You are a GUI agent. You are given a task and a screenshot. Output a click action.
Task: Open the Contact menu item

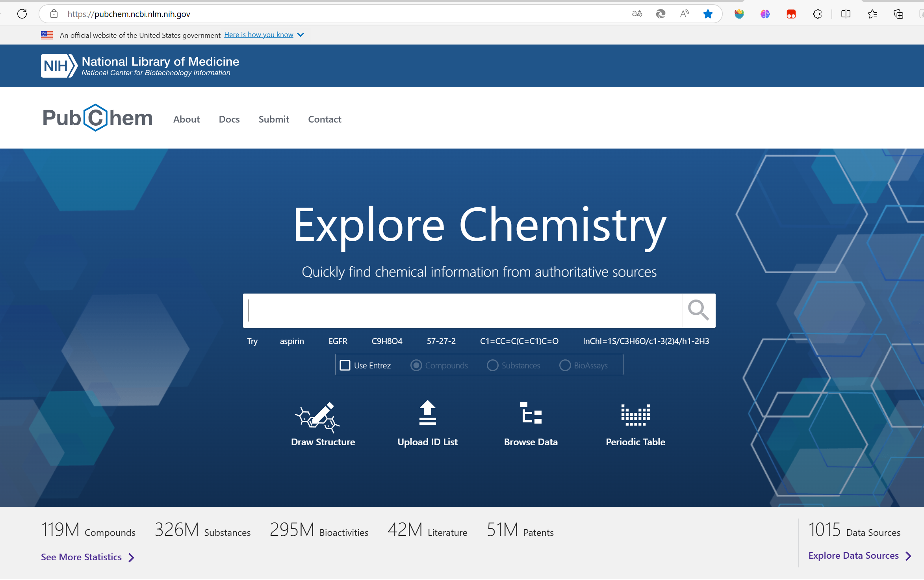tap(325, 119)
